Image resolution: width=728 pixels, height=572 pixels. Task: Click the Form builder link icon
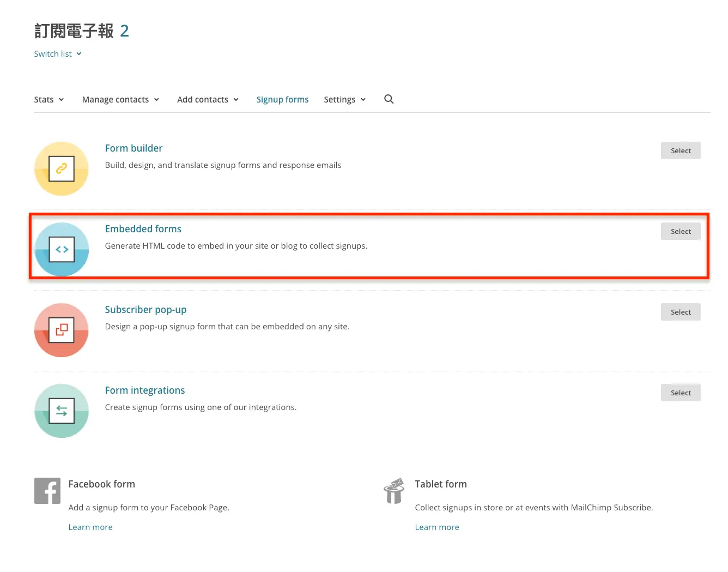pyautogui.click(x=62, y=168)
